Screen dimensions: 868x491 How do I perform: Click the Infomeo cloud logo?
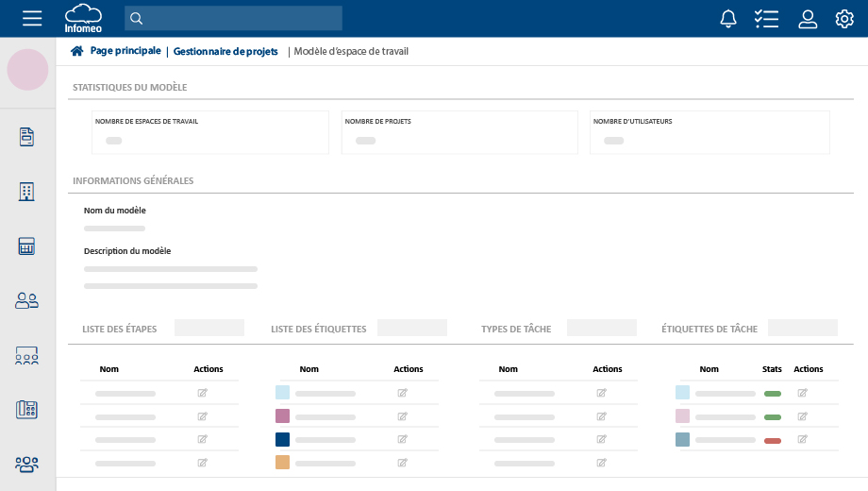[x=83, y=18]
